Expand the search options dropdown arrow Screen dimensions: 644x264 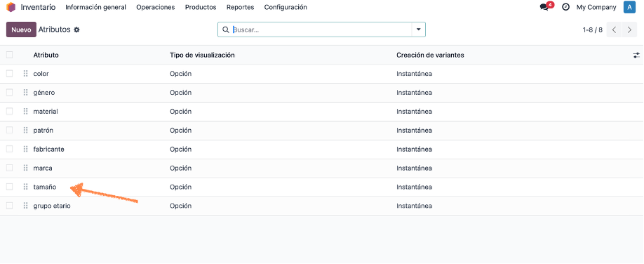(x=419, y=29)
